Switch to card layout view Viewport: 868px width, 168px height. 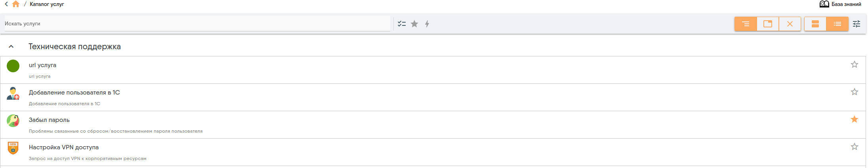coord(815,24)
